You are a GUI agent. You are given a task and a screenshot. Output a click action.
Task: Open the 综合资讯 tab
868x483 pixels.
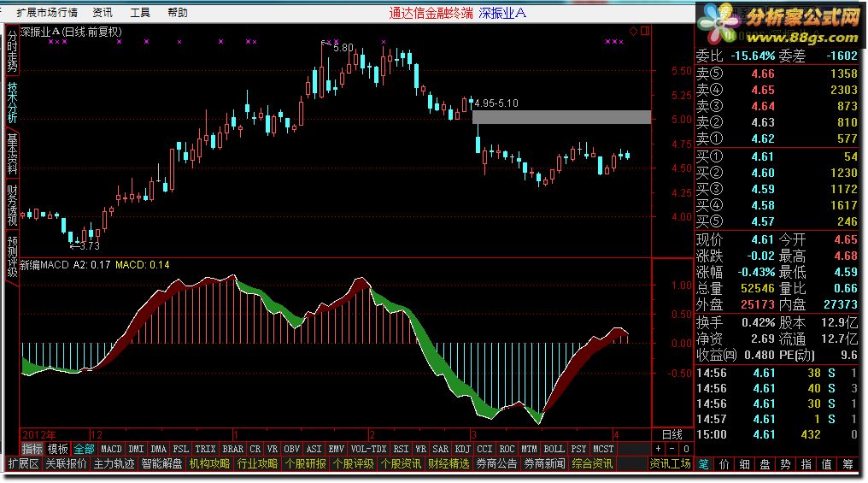(x=592, y=463)
